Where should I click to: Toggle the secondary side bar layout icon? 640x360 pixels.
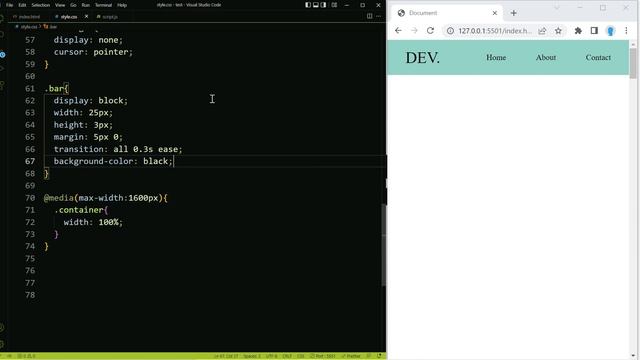click(323, 5)
